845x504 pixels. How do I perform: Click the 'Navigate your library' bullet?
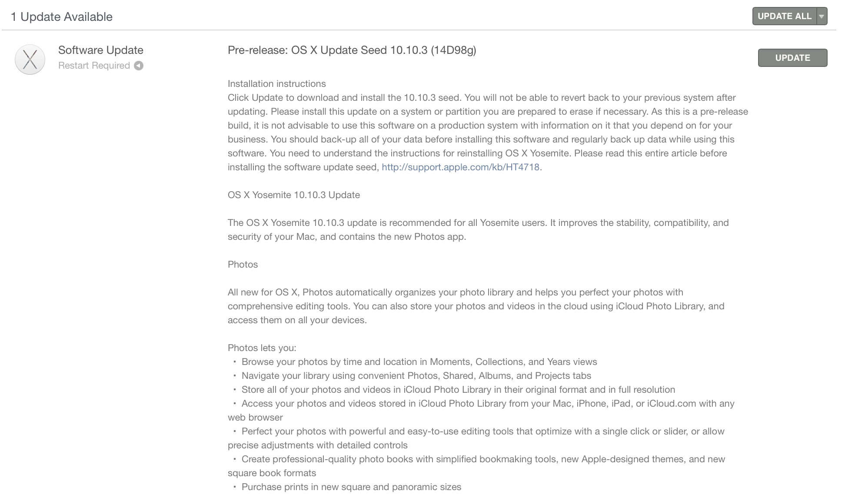(416, 376)
